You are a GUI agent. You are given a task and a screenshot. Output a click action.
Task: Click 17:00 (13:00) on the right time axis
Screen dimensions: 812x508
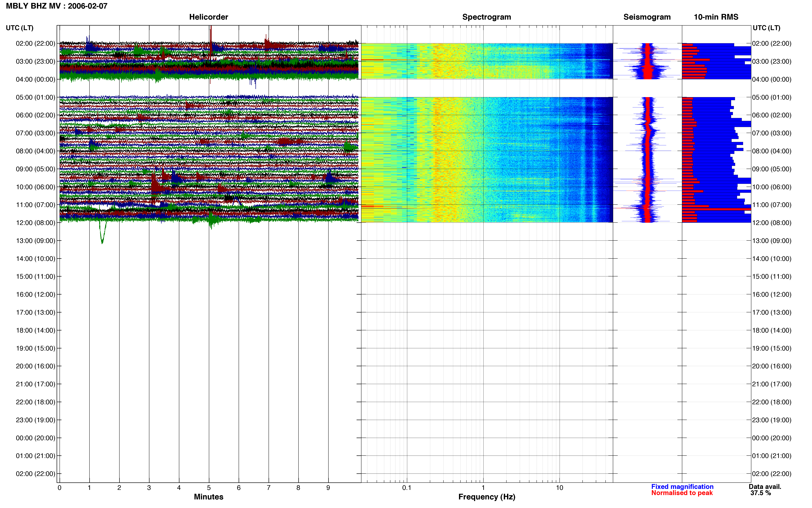(772, 313)
